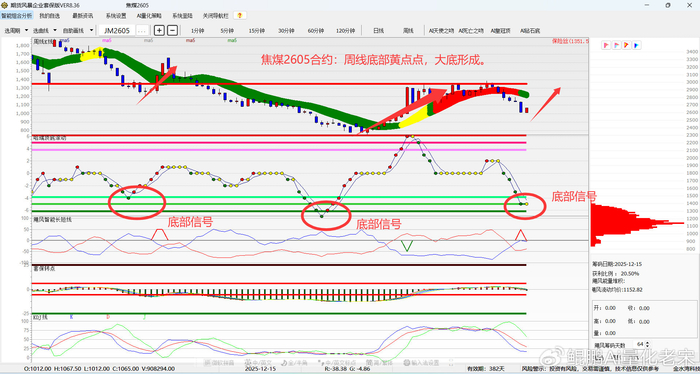
Task: Switch to 1分钟 timeframe
Action: coord(197,31)
